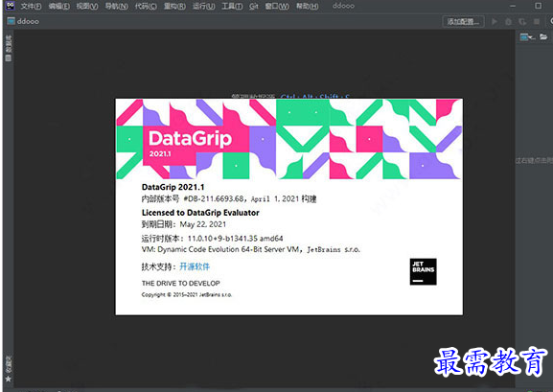
Task: Click the DataGrip 2021.1 banner logo
Action: point(191,144)
